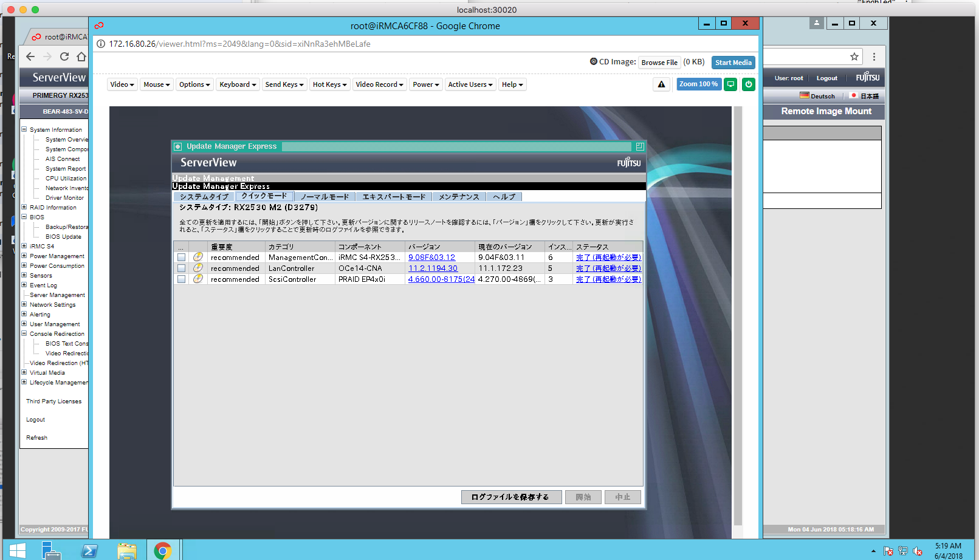This screenshot has height=560, width=979.
Task: Click the ステータス link in ScsiController row
Action: [608, 279]
